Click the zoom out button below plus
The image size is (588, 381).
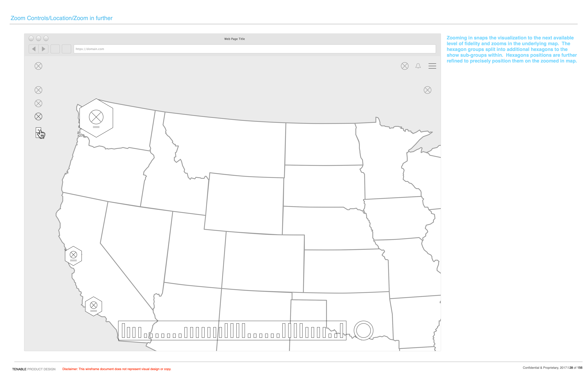point(38,135)
